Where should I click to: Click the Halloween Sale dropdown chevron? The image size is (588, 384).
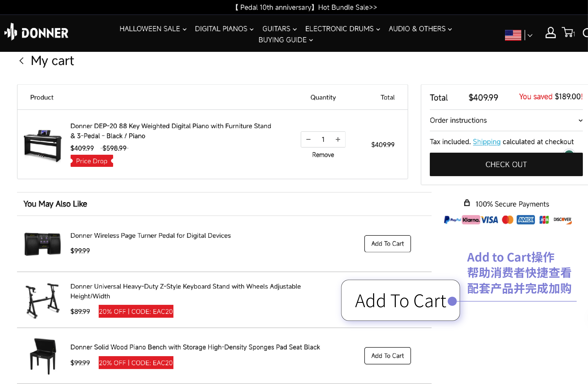184,29
